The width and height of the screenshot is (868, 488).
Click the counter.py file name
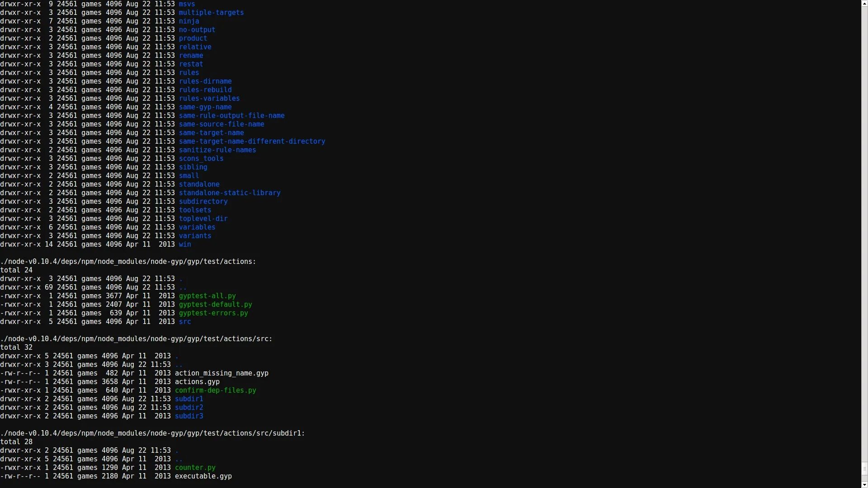pyautogui.click(x=195, y=468)
